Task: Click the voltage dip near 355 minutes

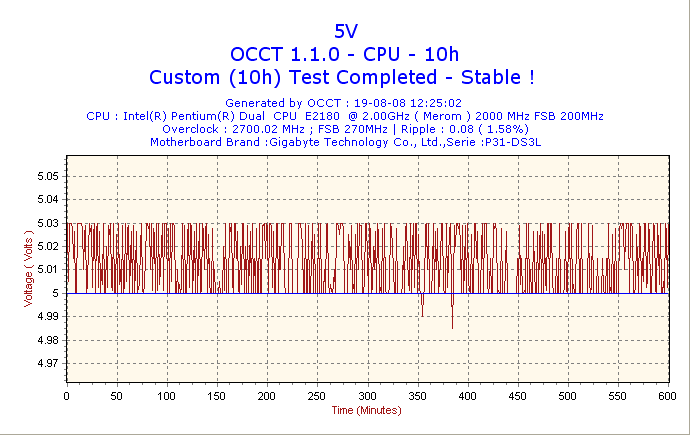Action: click(x=422, y=314)
